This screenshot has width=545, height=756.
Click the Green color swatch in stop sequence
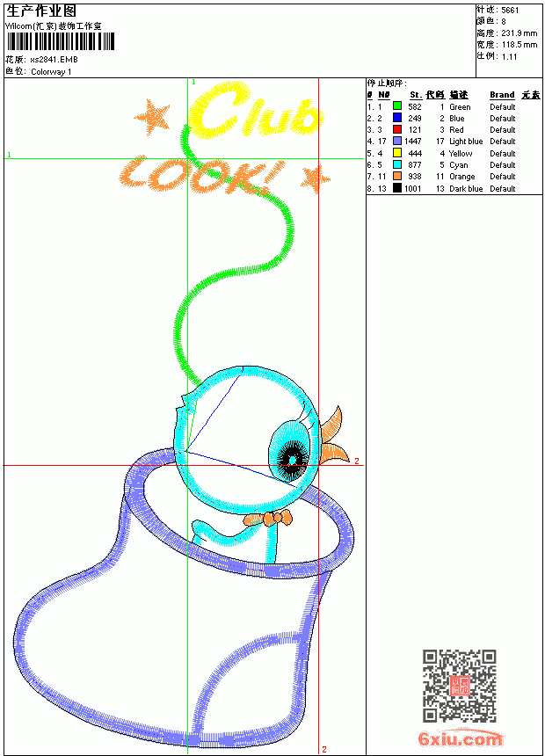(397, 106)
